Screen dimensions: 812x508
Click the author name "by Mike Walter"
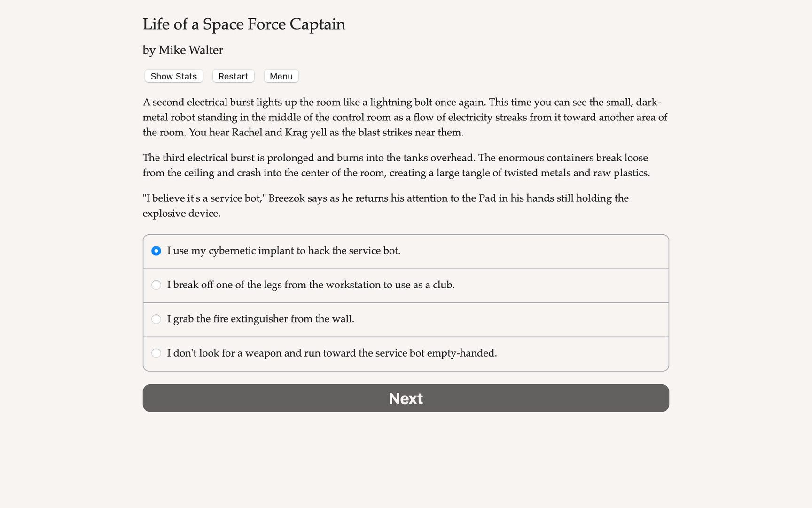183,50
